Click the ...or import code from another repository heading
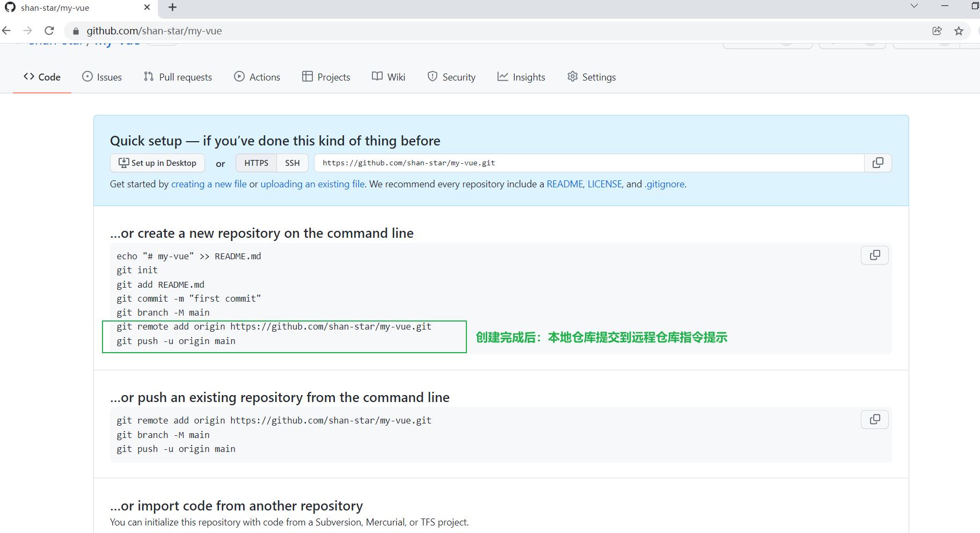 pyautogui.click(x=237, y=506)
